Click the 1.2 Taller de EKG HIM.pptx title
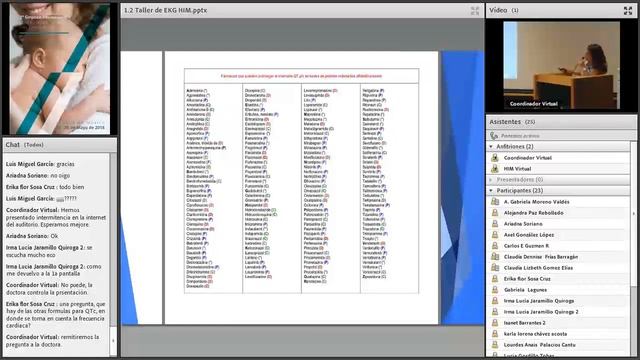Viewport: 640px width, 360px height. [x=166, y=10]
